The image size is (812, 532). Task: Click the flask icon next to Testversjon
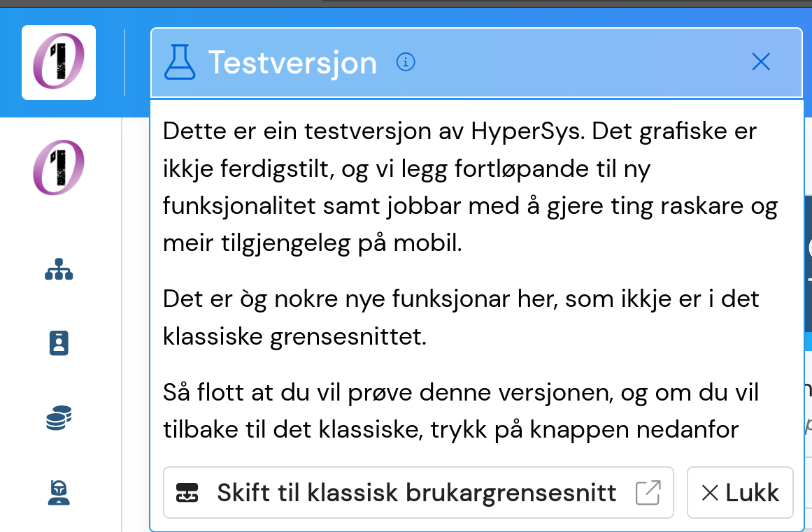[180, 62]
